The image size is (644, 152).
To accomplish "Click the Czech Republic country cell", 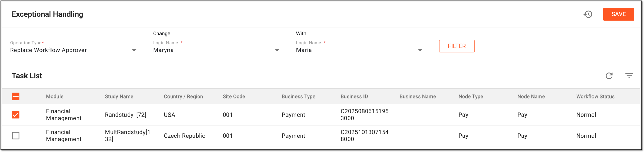I will 184,136.
